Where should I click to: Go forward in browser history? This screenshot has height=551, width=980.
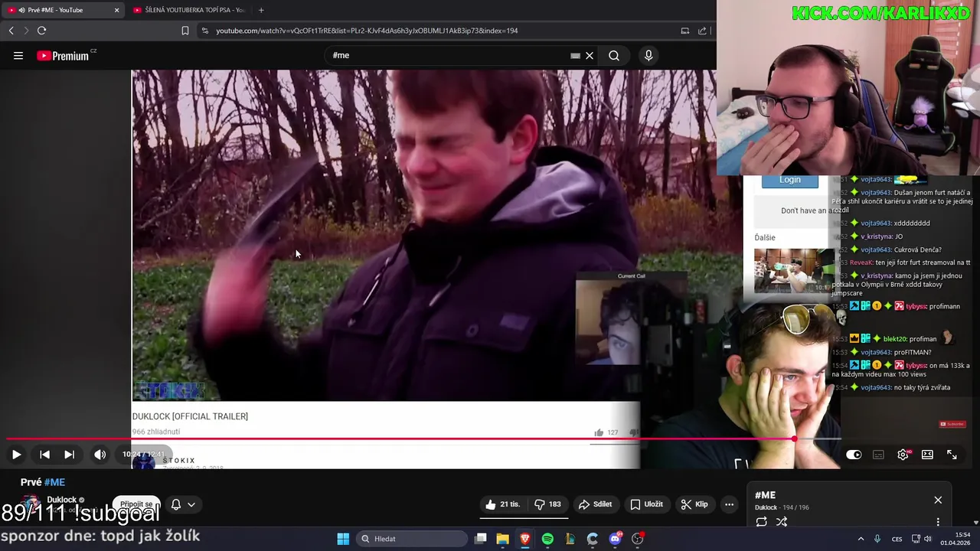pyautogui.click(x=26, y=31)
